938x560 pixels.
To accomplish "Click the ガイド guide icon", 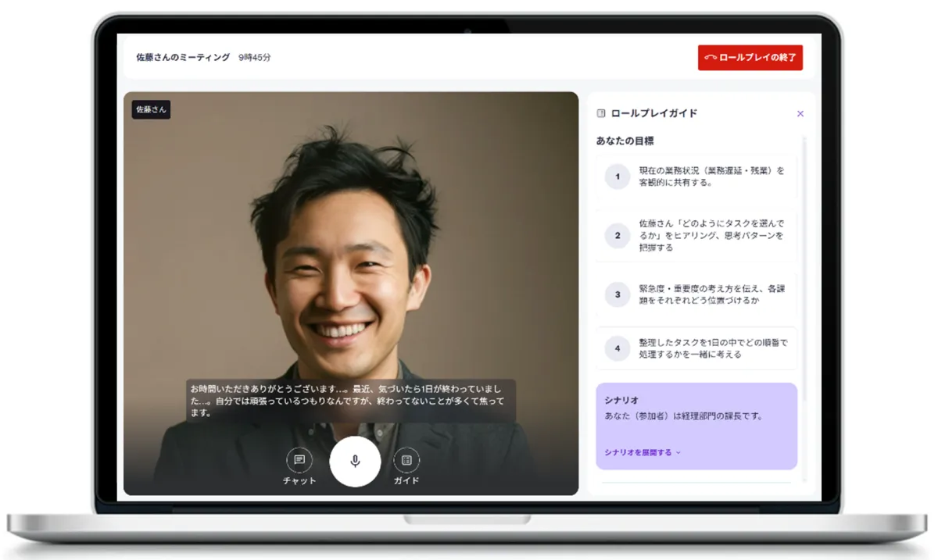I will coord(406,460).
